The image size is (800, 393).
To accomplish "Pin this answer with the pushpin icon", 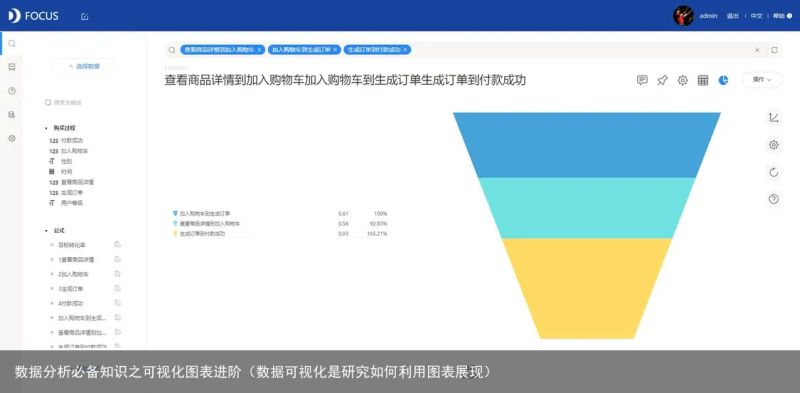I will pyautogui.click(x=662, y=80).
